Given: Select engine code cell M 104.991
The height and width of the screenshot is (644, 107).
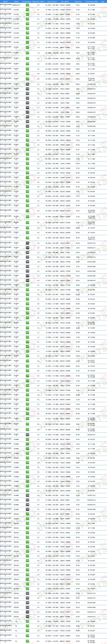Looking at the screenshot, I should (92, 631).
